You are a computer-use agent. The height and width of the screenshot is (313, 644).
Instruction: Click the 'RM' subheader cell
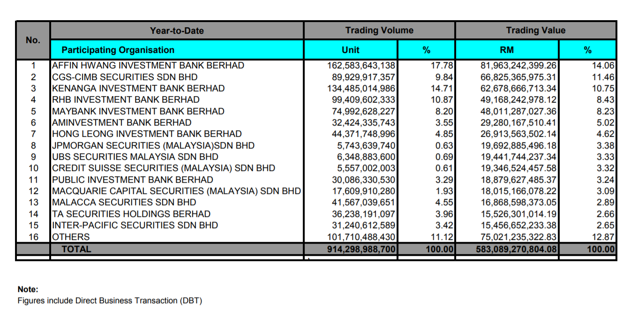(x=507, y=50)
